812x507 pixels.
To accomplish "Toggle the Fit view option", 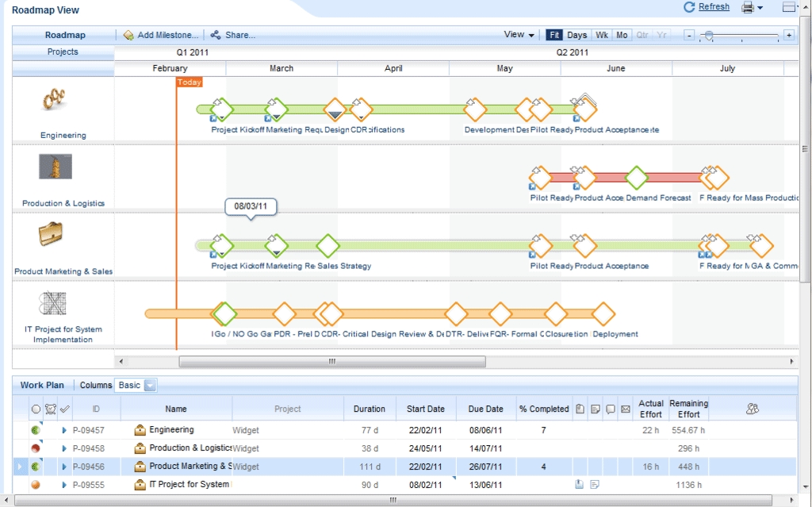I will click(x=553, y=35).
